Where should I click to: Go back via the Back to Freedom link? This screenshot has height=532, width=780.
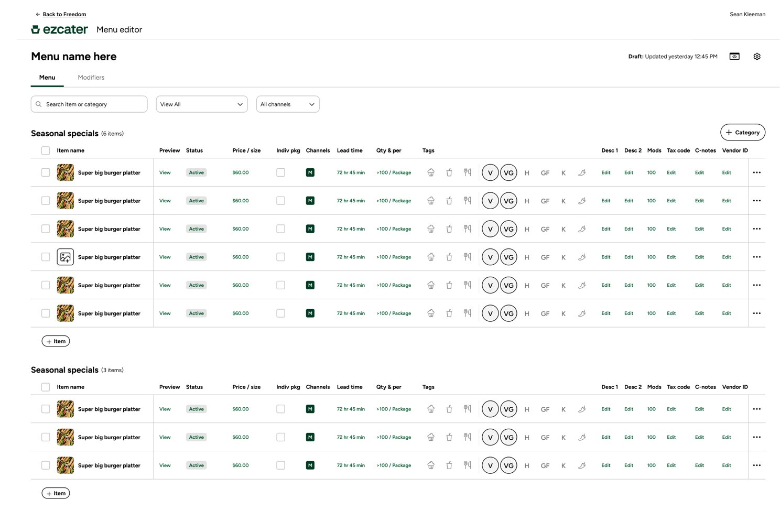click(64, 14)
